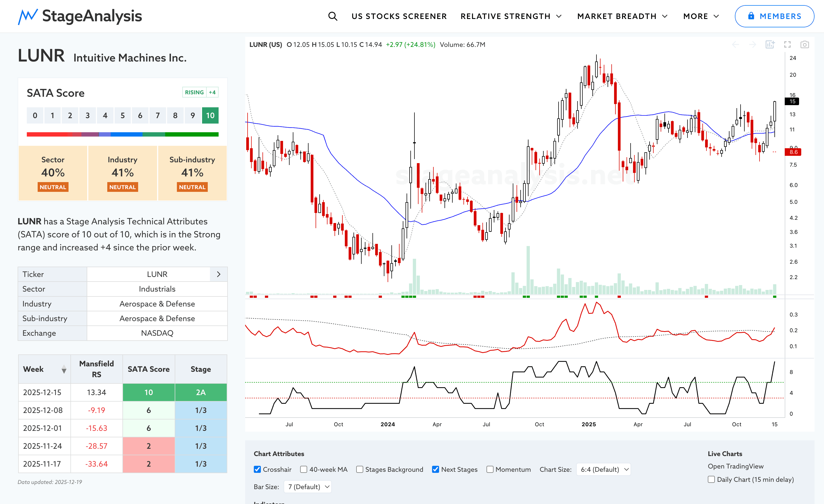
Task: Toggle fullscreen chart icon
Action: (x=787, y=44)
